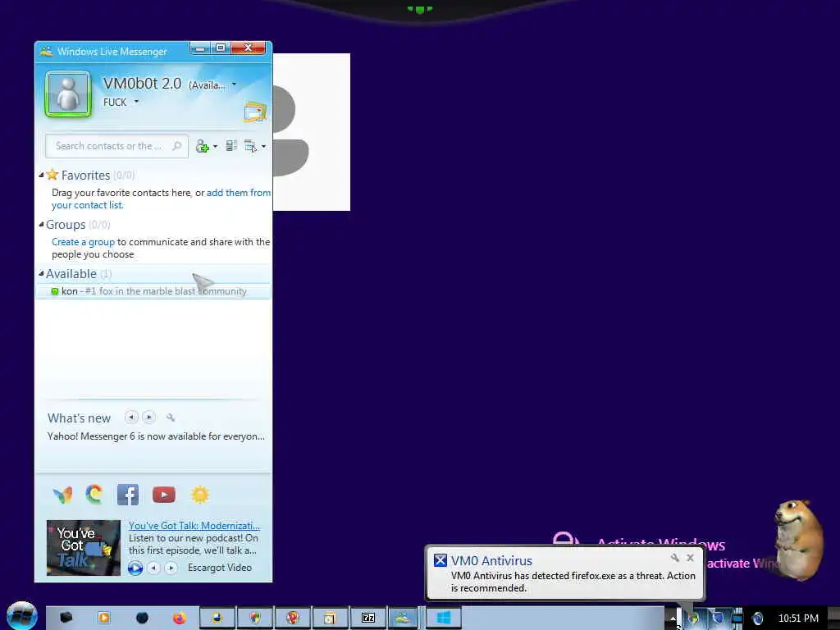Image resolution: width=840 pixels, height=630 pixels.
Task: Open the personal message dropdown arrow
Action: [x=136, y=102]
